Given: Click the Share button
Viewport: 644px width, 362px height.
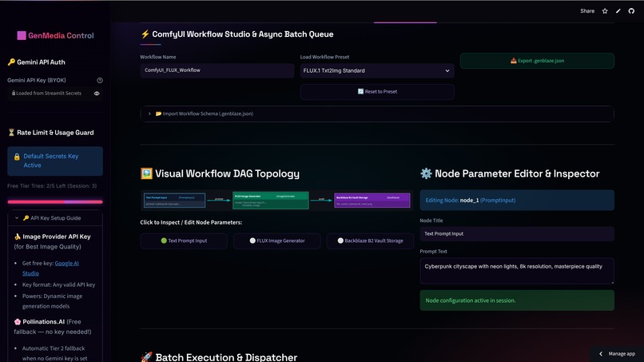Looking at the screenshot, I should pyautogui.click(x=587, y=11).
